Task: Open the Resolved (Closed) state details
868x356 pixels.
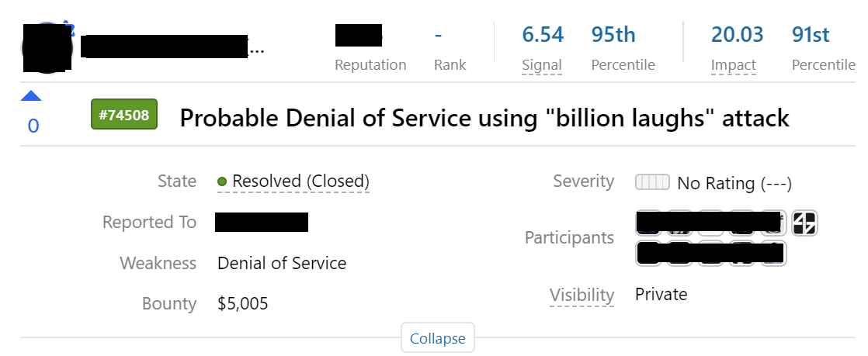Action: 300,181
